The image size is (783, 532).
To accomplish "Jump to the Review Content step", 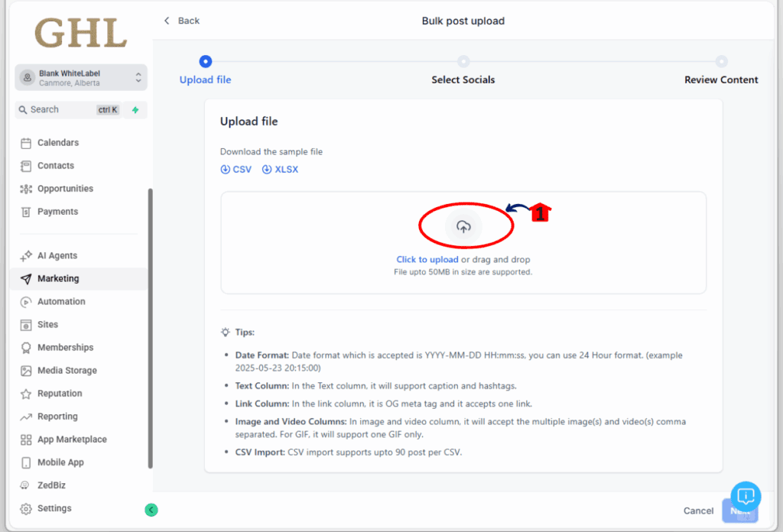I will pos(721,62).
